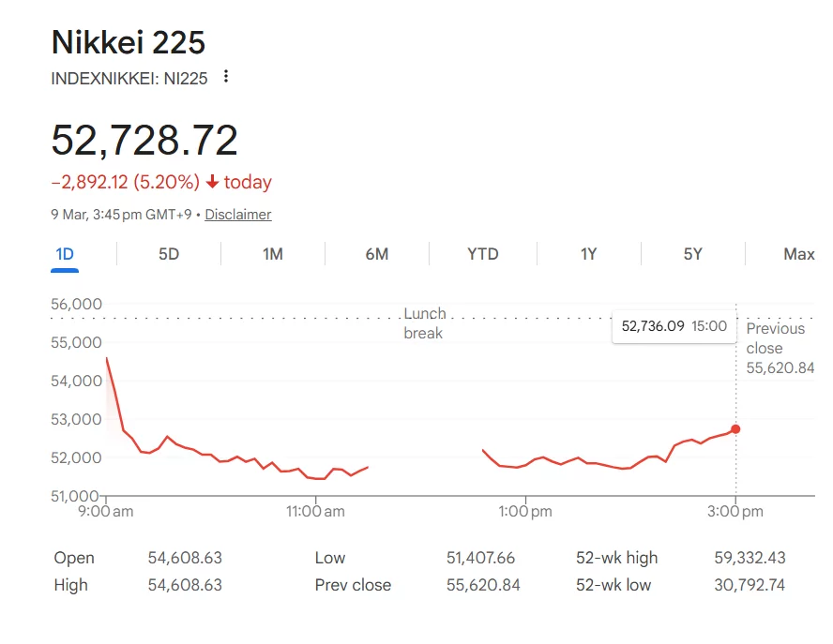Show year-to-date performance with YTD tab
Viewport: 833px width, 644px height.
point(483,253)
